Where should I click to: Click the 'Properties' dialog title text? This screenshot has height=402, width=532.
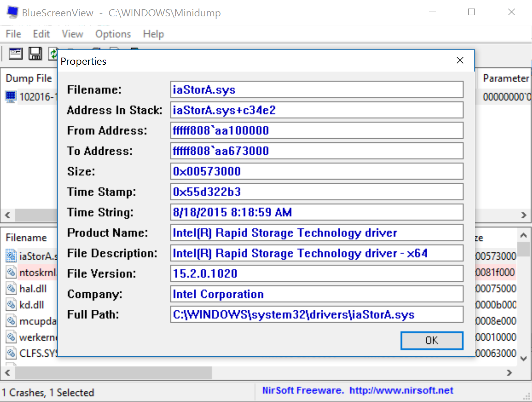pyautogui.click(x=84, y=61)
